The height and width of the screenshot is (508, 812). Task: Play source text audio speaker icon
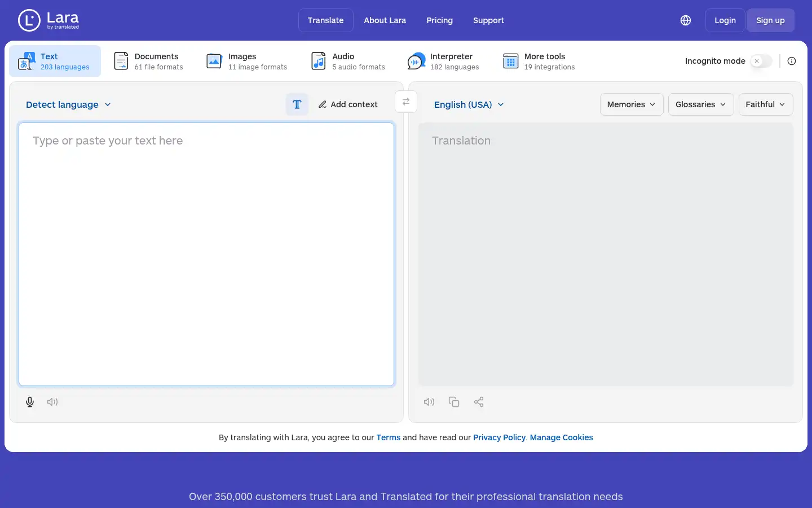(52, 402)
